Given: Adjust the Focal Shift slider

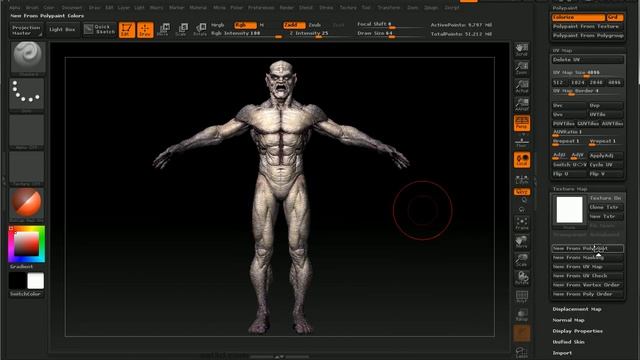Looking at the screenshot, I should click(390, 25).
